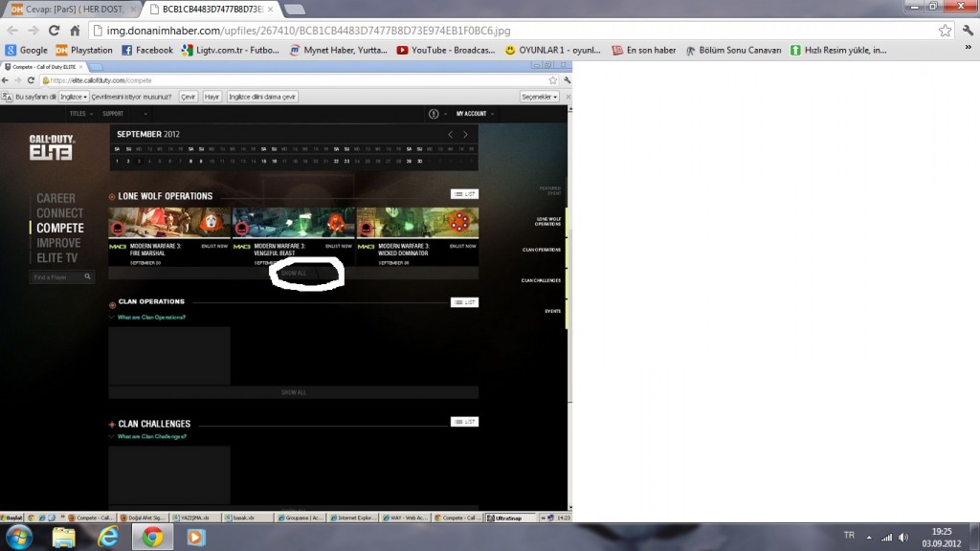Open the Vengeful Beast operation thumbnail
This screenshot has height=551, width=980.
coord(293,222)
